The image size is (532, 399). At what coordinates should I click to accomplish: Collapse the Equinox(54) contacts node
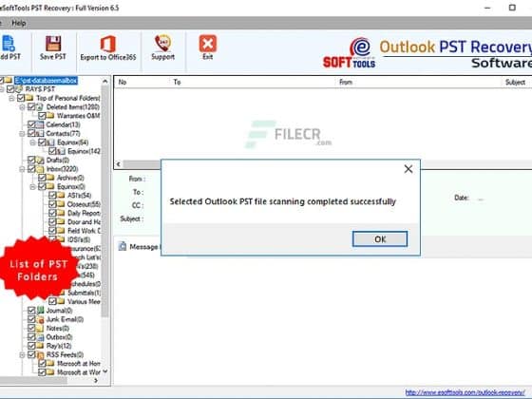(33, 142)
